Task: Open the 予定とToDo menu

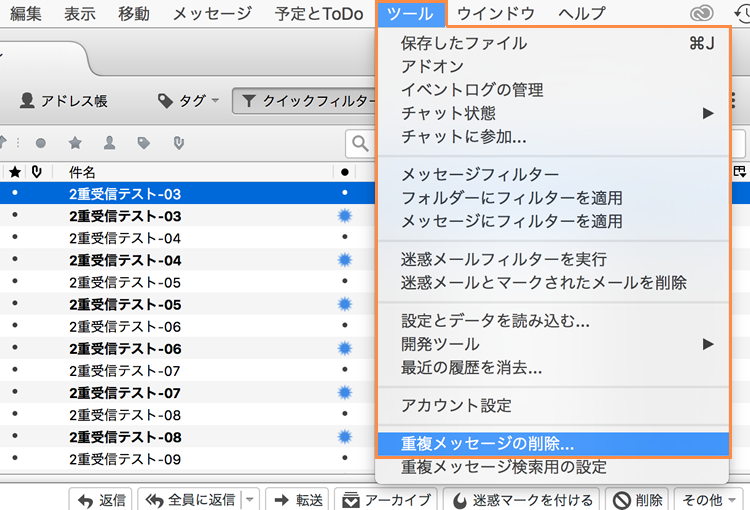Action: tap(319, 13)
